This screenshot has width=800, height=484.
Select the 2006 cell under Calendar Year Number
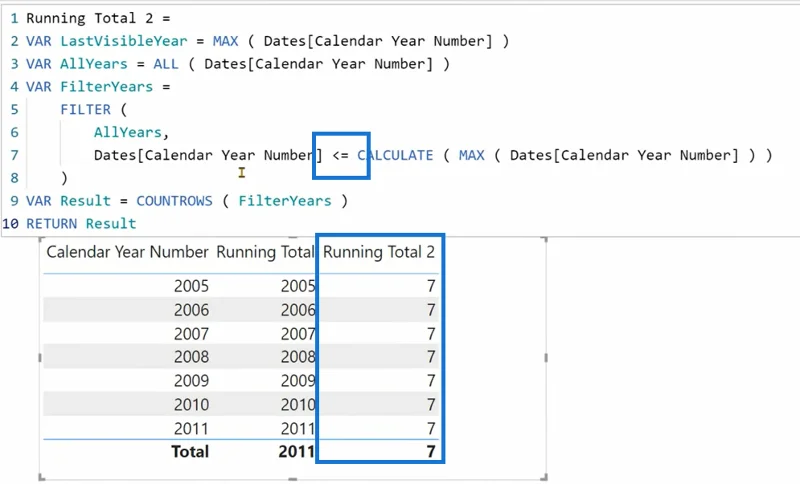tap(191, 310)
